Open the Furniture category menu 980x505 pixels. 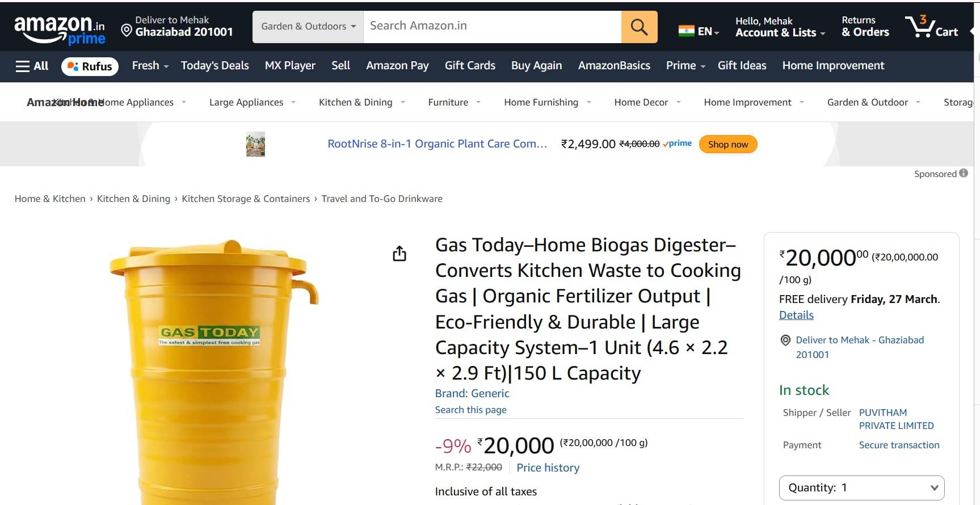point(454,103)
